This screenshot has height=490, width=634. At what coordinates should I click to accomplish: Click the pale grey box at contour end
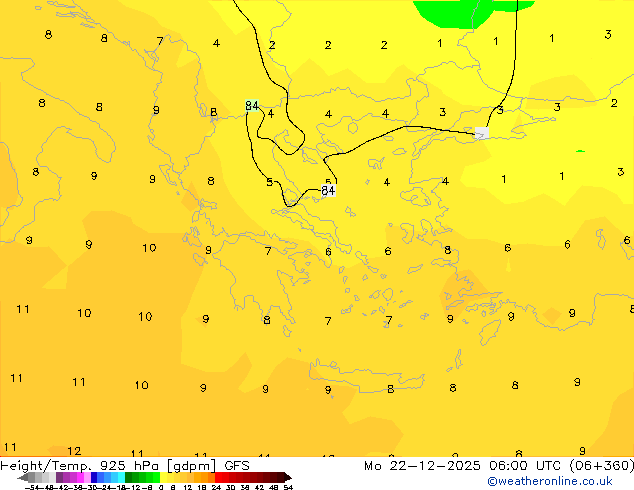[x=482, y=133]
